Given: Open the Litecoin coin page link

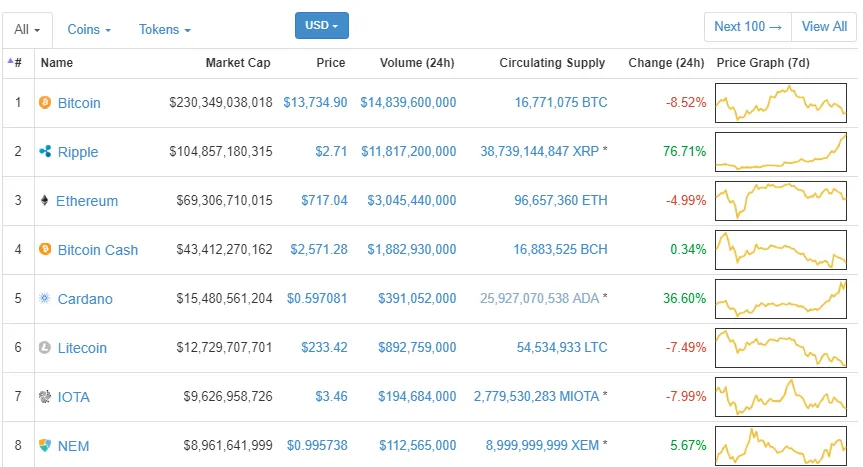Looking at the screenshot, I should pos(82,348).
